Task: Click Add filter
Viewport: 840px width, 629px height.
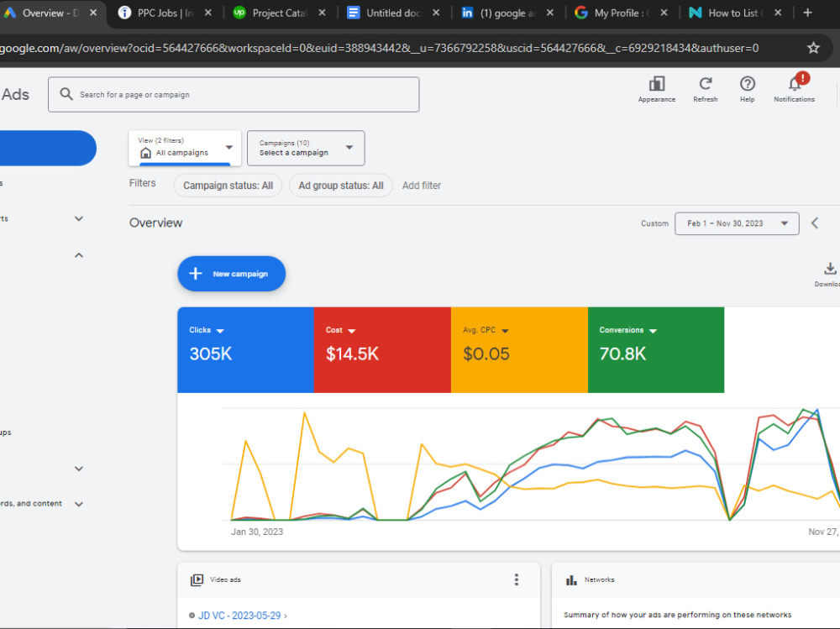Action: [422, 186]
